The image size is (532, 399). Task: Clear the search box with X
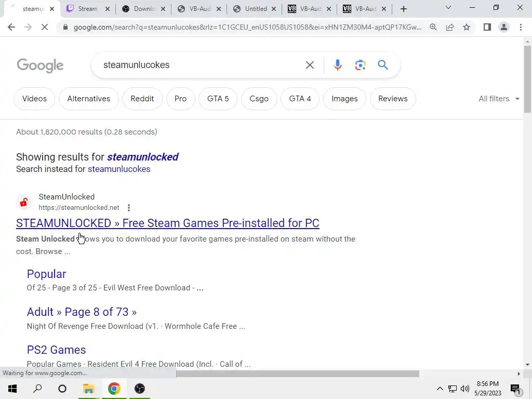tap(310, 65)
